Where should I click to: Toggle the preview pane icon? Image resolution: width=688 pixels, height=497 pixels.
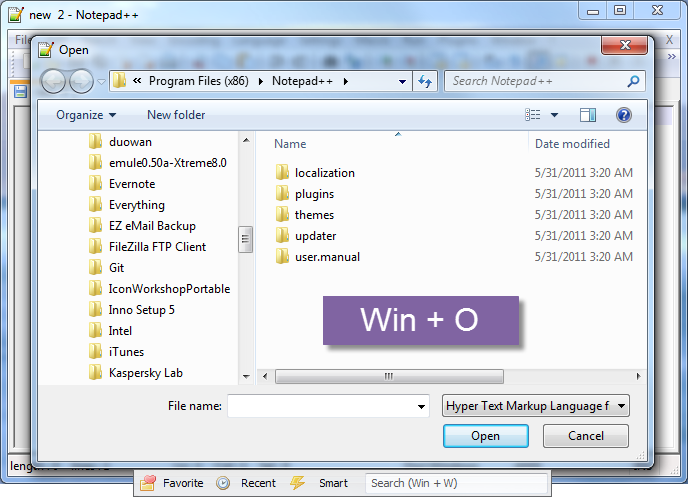[x=588, y=115]
